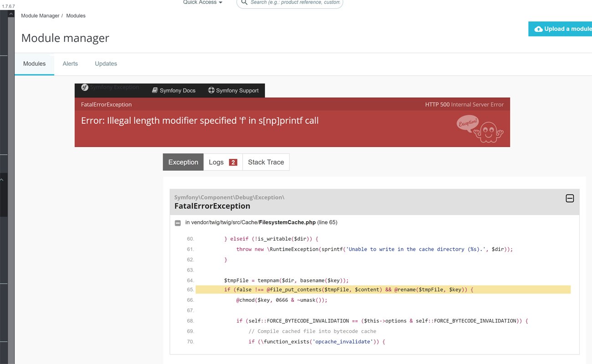Click the elseif is_writable code line
592x364 pixels.
pyautogui.click(x=271, y=239)
